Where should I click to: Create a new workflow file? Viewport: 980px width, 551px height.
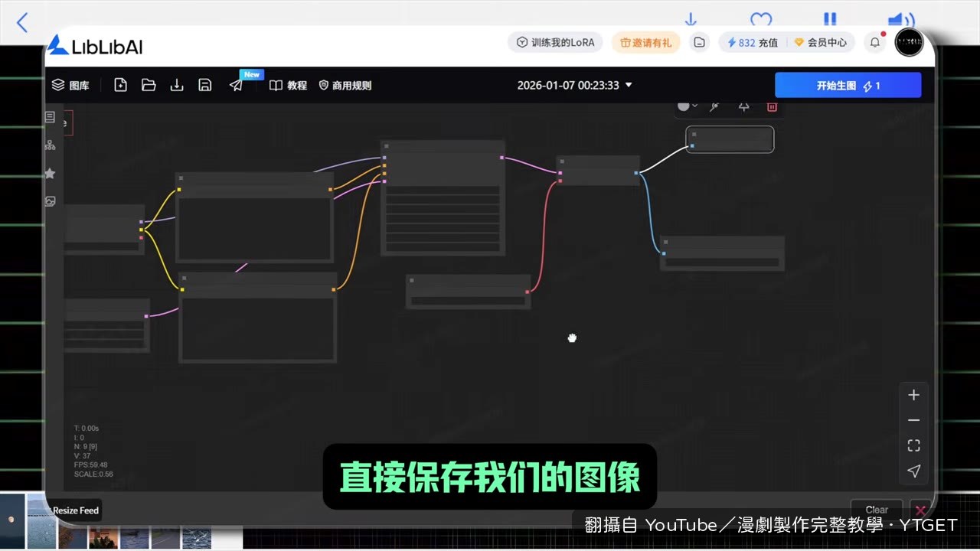click(x=120, y=85)
